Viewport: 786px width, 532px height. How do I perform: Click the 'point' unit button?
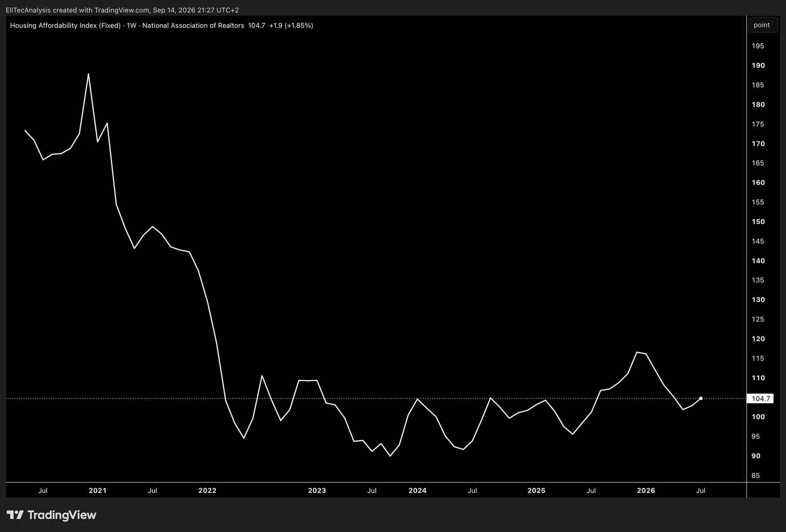coord(762,25)
